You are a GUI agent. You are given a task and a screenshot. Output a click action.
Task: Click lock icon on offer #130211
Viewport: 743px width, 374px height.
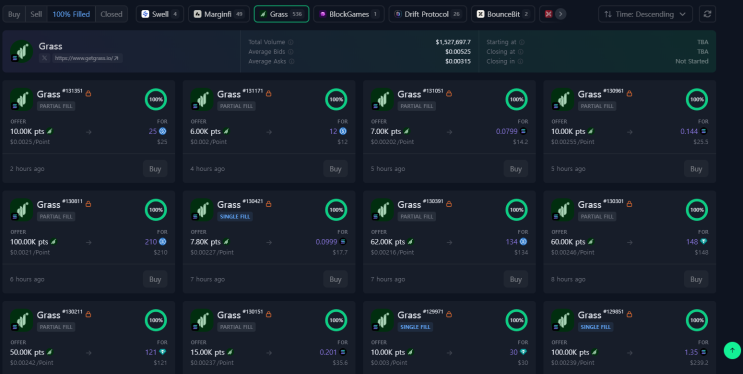[x=88, y=314]
